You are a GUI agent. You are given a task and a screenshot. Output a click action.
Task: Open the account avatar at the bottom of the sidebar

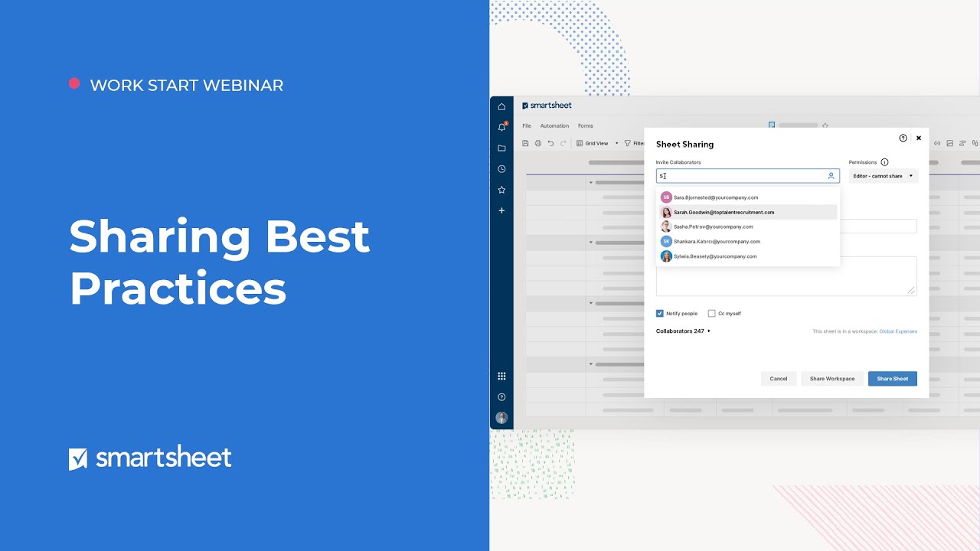(x=501, y=418)
